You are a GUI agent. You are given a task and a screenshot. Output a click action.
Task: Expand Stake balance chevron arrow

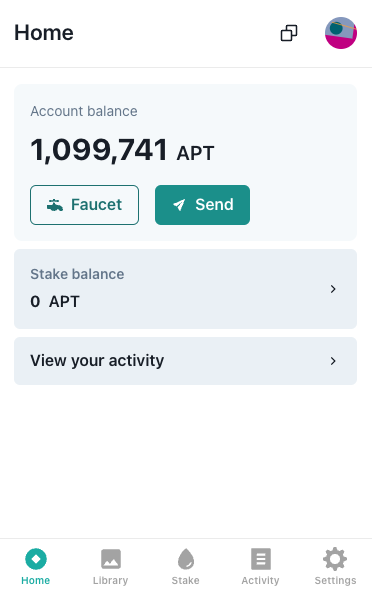333,289
